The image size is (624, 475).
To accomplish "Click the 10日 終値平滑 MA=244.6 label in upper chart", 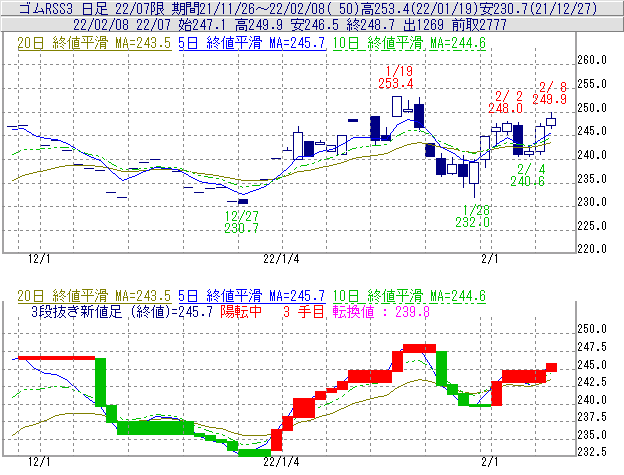I will pyautogui.click(x=409, y=43).
